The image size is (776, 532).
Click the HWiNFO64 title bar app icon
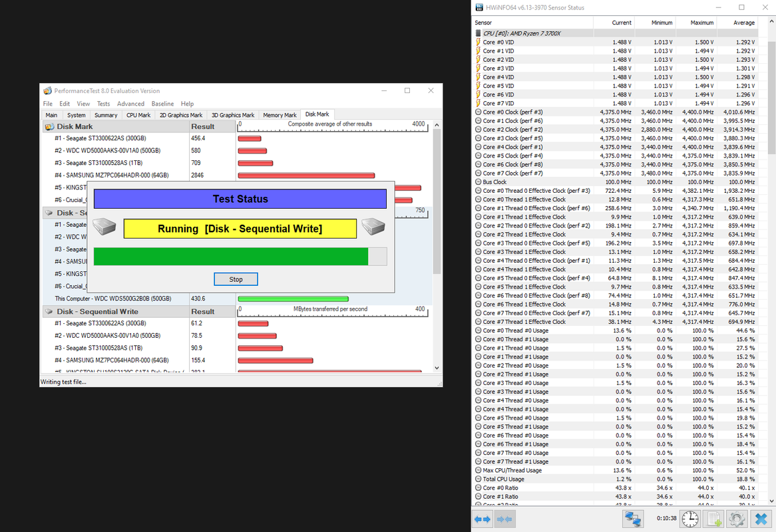click(x=479, y=7)
